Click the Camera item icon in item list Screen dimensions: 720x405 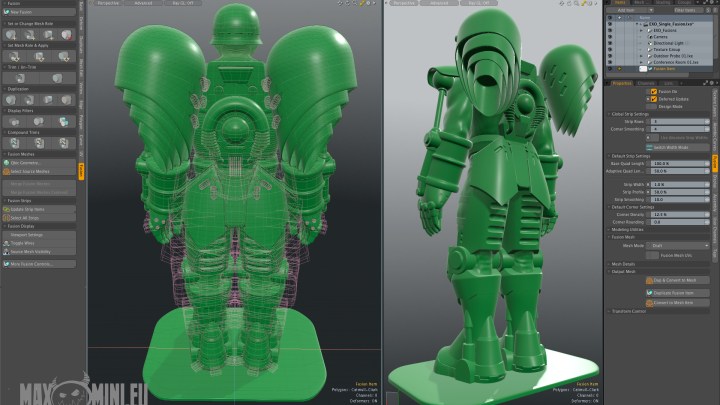tap(650, 37)
